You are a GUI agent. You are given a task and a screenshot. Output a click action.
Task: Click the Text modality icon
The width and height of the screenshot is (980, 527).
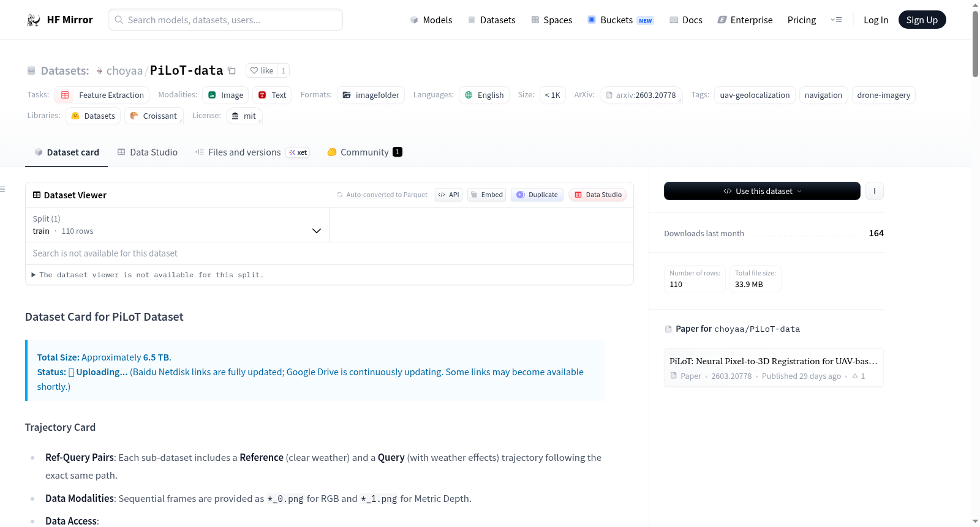point(262,95)
